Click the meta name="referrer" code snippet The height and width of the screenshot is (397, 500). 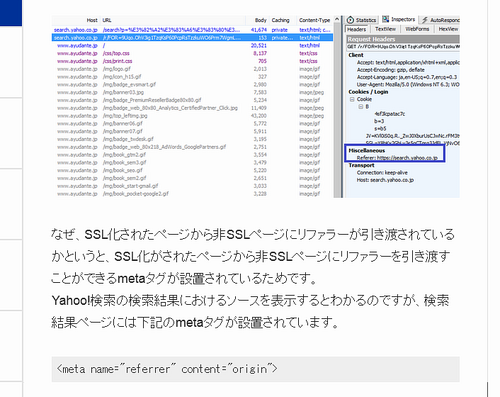(x=256, y=369)
